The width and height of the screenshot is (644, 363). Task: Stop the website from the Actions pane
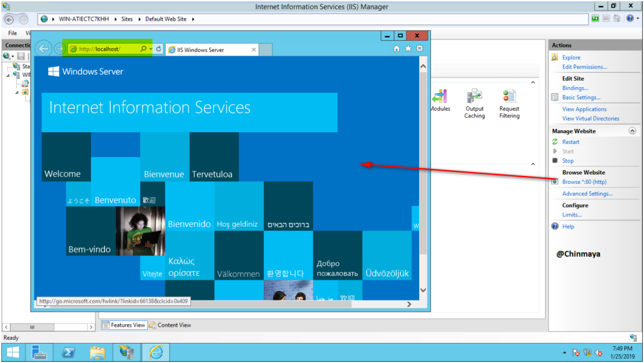(x=568, y=161)
